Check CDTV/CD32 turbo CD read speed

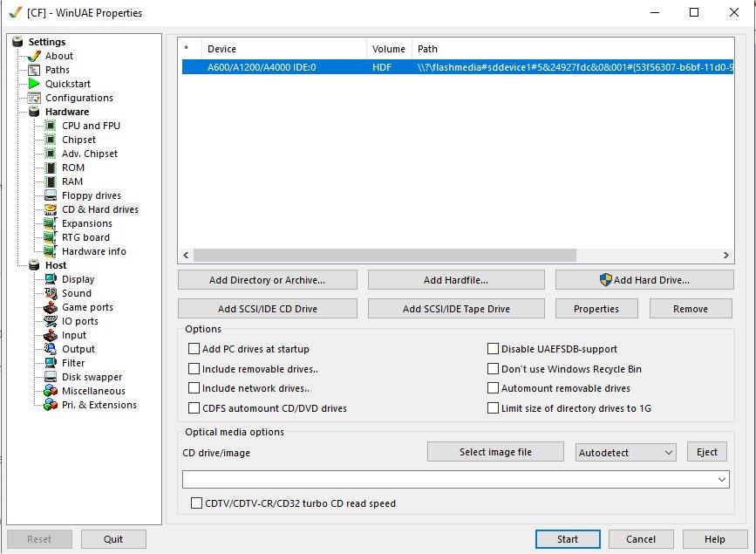click(x=197, y=503)
